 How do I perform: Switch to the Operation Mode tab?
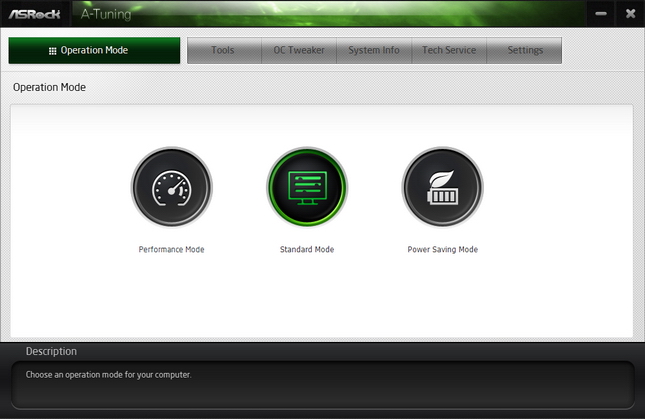tap(94, 51)
